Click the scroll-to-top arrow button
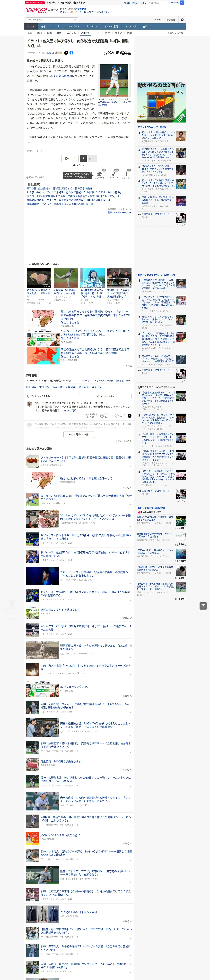Viewport: 210px width, 980px height. 203,606
